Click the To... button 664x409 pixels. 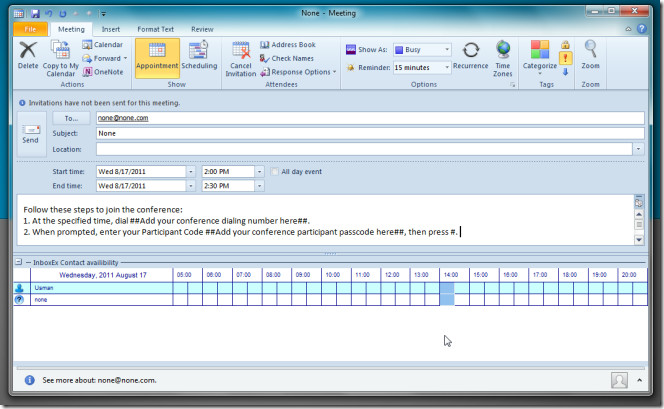point(71,118)
